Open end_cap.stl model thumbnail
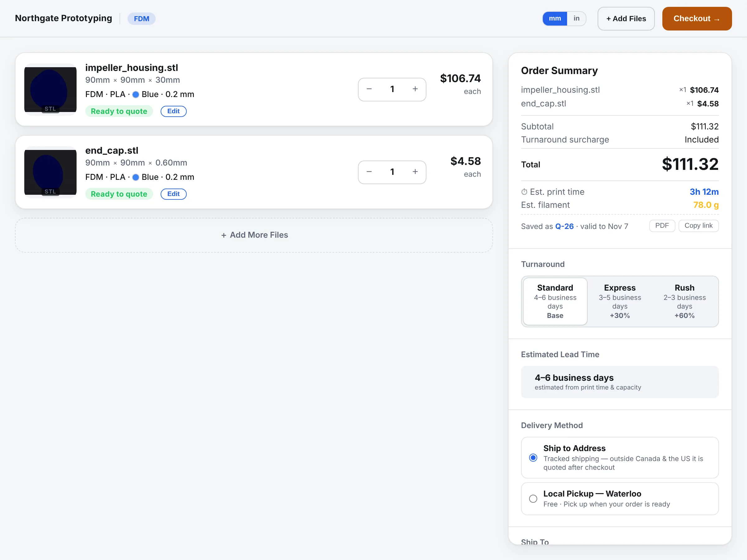The width and height of the screenshot is (747, 560). (50, 172)
